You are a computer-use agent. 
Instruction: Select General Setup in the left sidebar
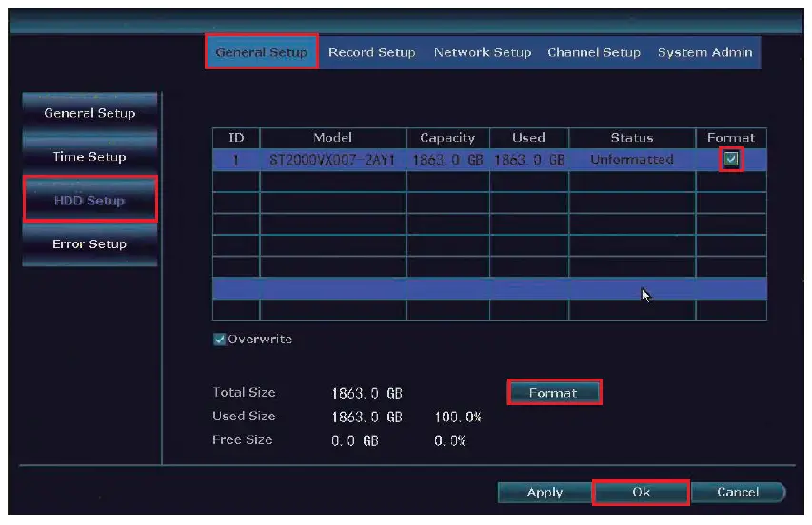[89, 113]
